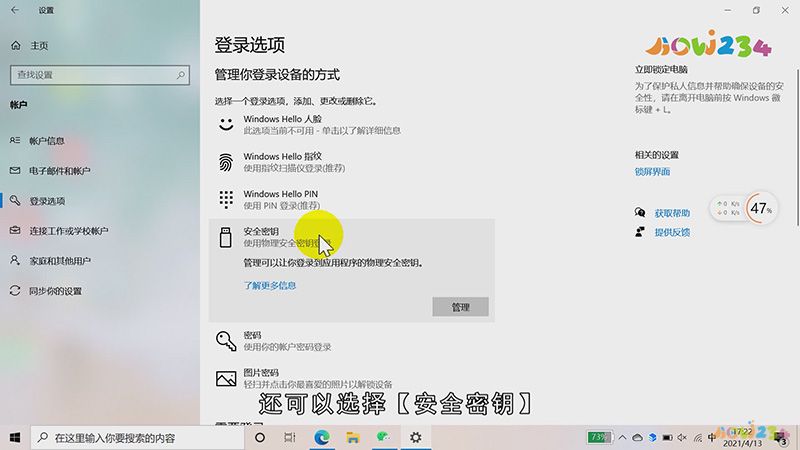Image resolution: width=800 pixels, height=450 pixels.
Task: Expand the Windows Hello PIN option
Action: coord(352,199)
